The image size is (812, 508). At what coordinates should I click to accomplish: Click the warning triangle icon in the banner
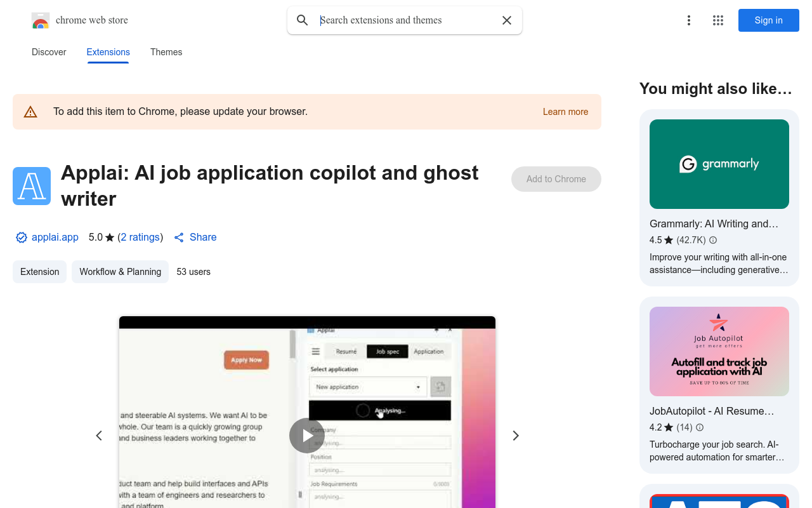(30, 112)
